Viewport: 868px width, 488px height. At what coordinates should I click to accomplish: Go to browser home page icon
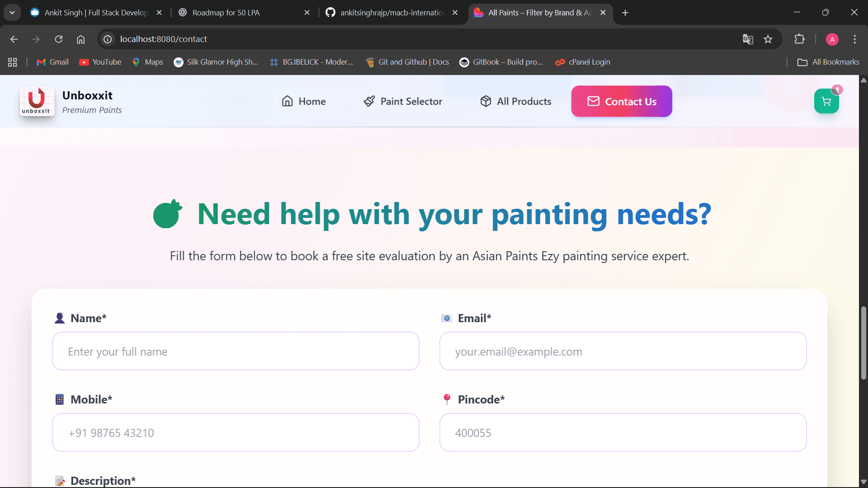tap(80, 39)
